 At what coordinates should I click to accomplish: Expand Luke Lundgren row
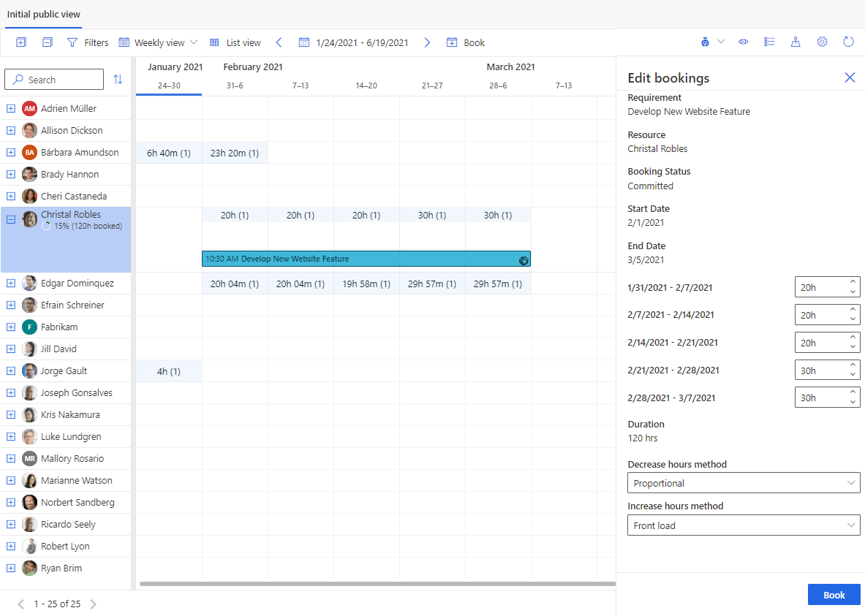point(10,437)
